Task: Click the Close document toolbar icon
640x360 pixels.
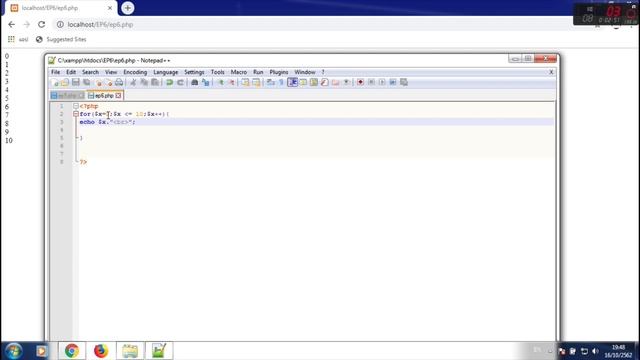Action: 98,82
